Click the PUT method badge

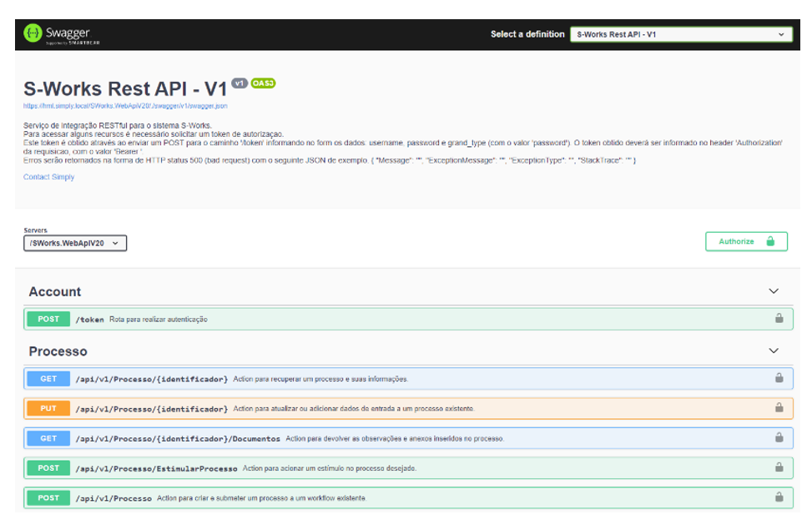tap(48, 408)
